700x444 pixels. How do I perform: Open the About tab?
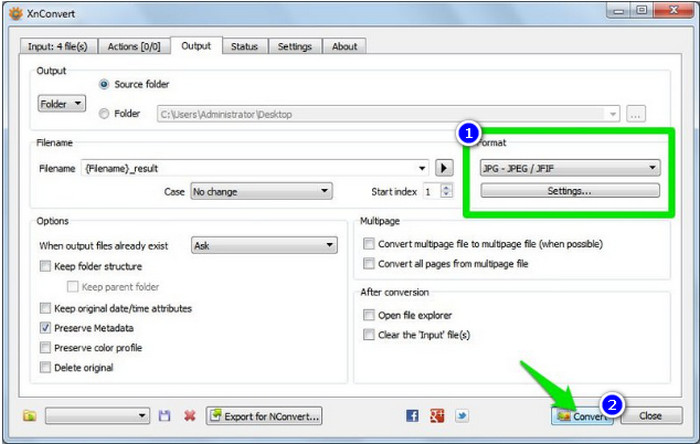[344, 46]
